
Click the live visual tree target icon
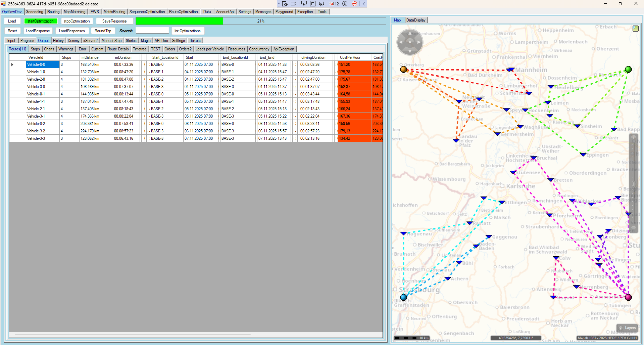point(285,4)
